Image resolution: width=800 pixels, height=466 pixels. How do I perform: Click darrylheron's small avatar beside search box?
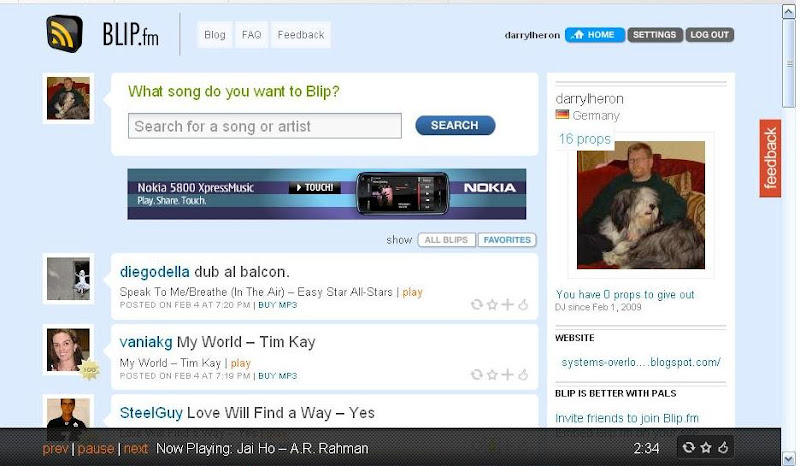[x=68, y=99]
